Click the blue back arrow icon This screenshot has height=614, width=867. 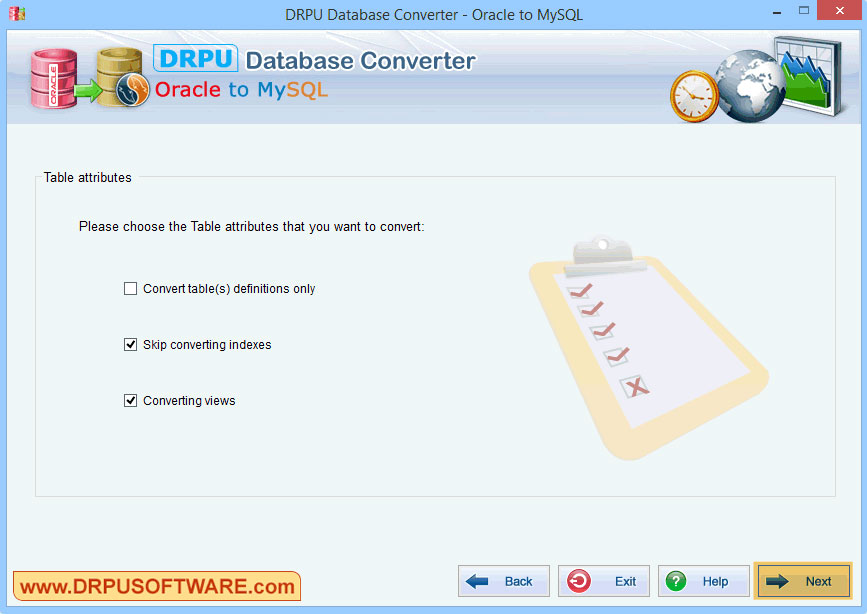pyautogui.click(x=478, y=580)
